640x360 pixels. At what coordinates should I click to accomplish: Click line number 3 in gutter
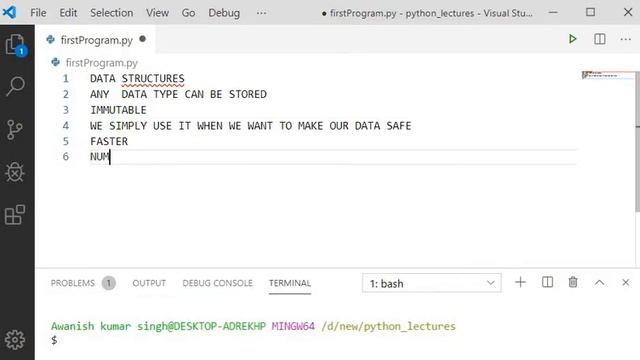pos(66,110)
